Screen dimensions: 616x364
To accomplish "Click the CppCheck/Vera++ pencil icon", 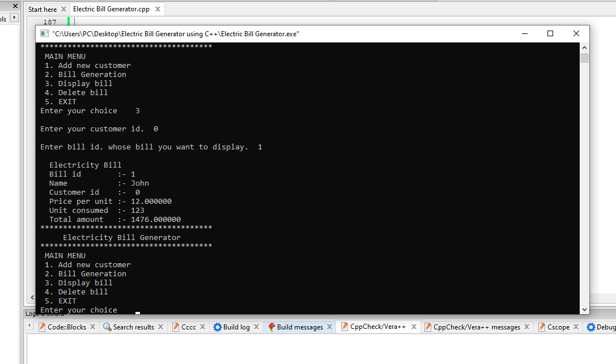I will click(x=344, y=327).
